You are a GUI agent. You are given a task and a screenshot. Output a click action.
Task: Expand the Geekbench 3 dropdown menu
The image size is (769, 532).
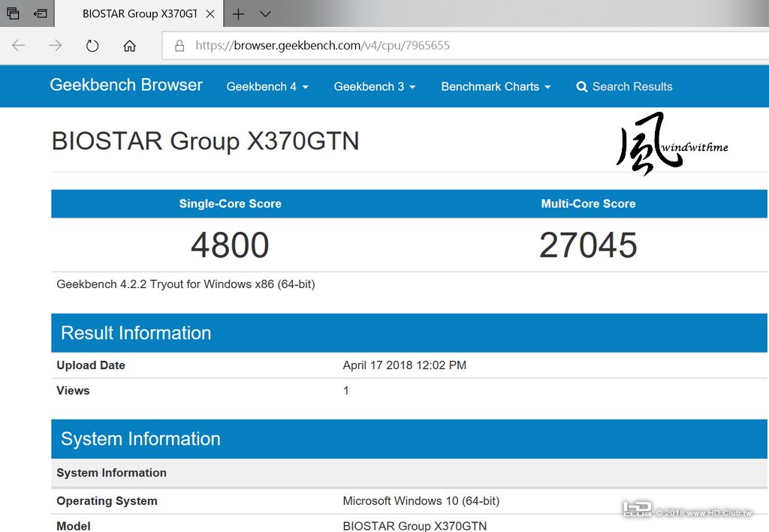pos(375,87)
